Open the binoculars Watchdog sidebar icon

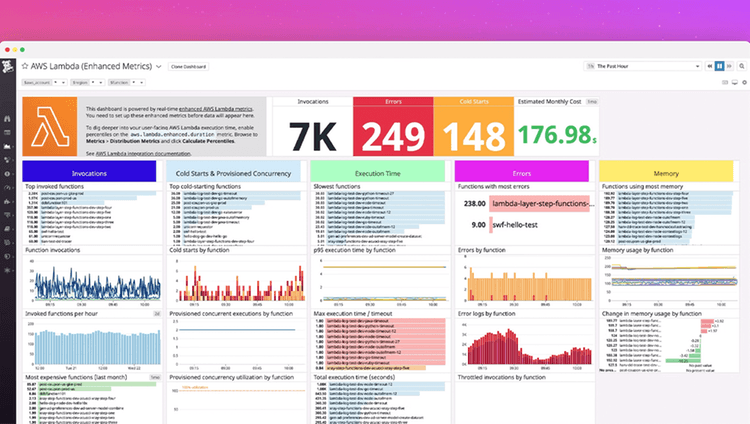(x=7, y=118)
